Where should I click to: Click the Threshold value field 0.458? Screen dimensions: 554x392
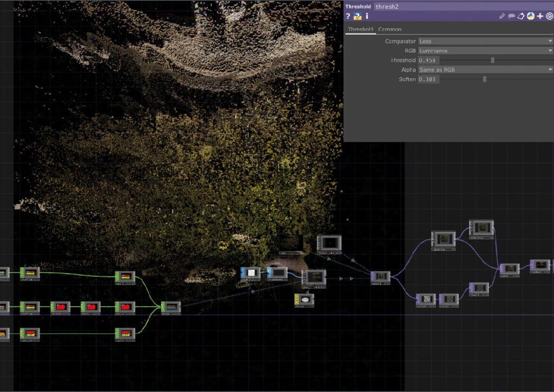428,60
